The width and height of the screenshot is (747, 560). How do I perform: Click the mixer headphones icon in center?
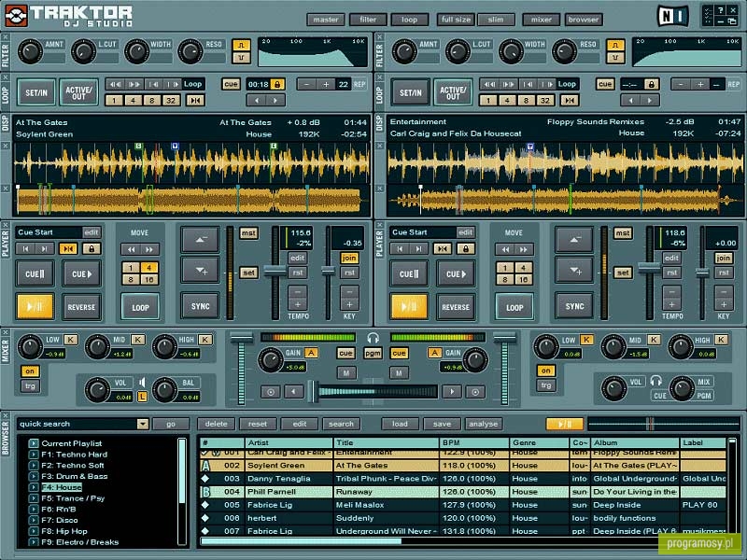coord(373,339)
